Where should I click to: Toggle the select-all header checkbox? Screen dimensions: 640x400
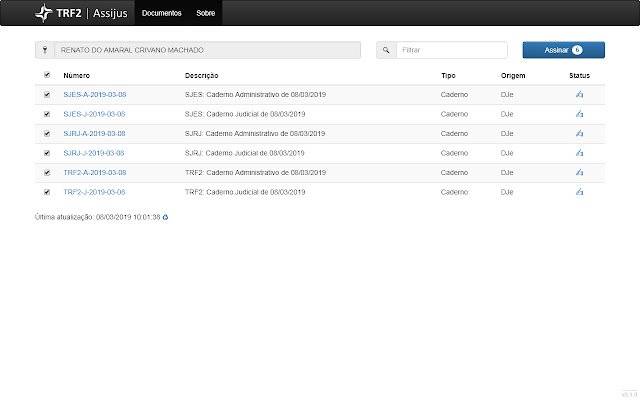[47, 75]
